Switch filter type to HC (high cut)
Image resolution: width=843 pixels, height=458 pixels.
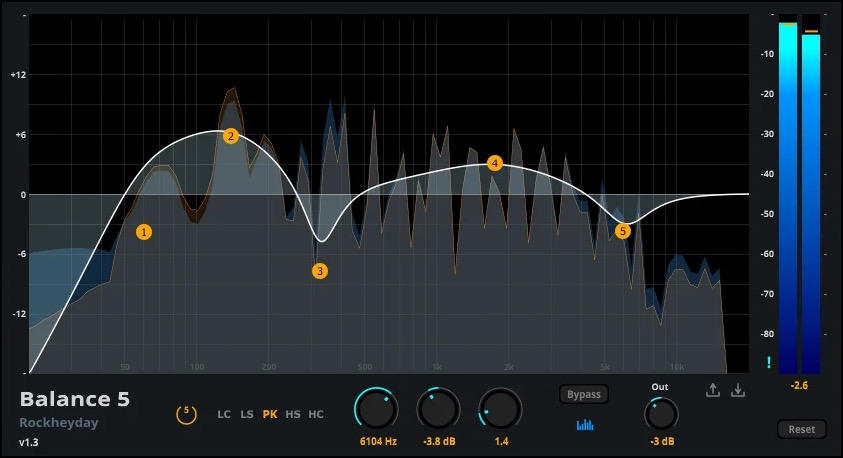point(316,414)
